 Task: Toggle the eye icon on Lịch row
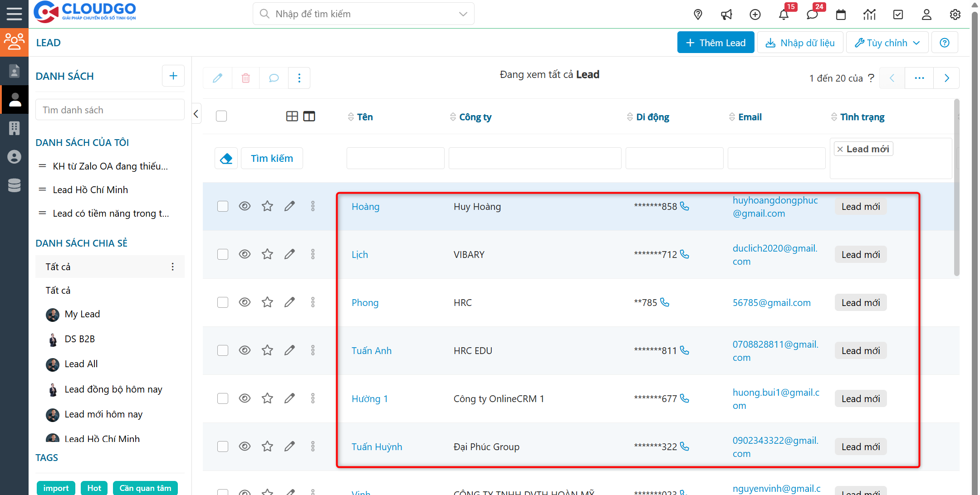pos(245,254)
